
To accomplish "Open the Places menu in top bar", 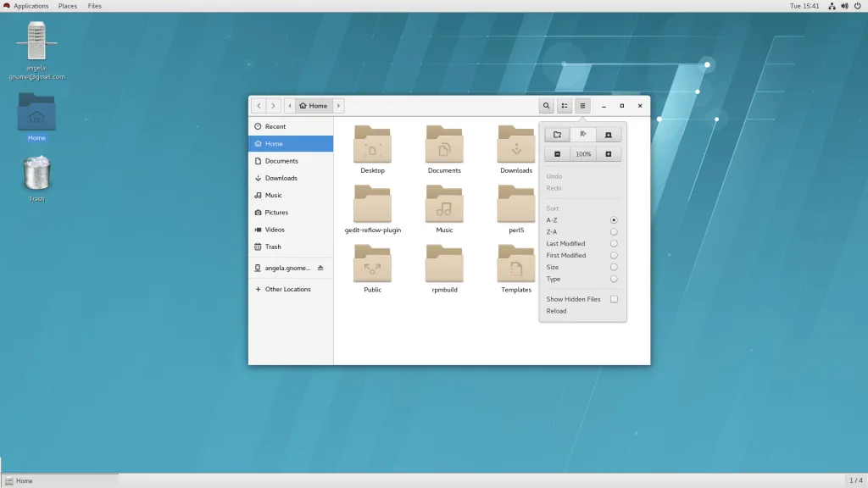I will tap(68, 6).
